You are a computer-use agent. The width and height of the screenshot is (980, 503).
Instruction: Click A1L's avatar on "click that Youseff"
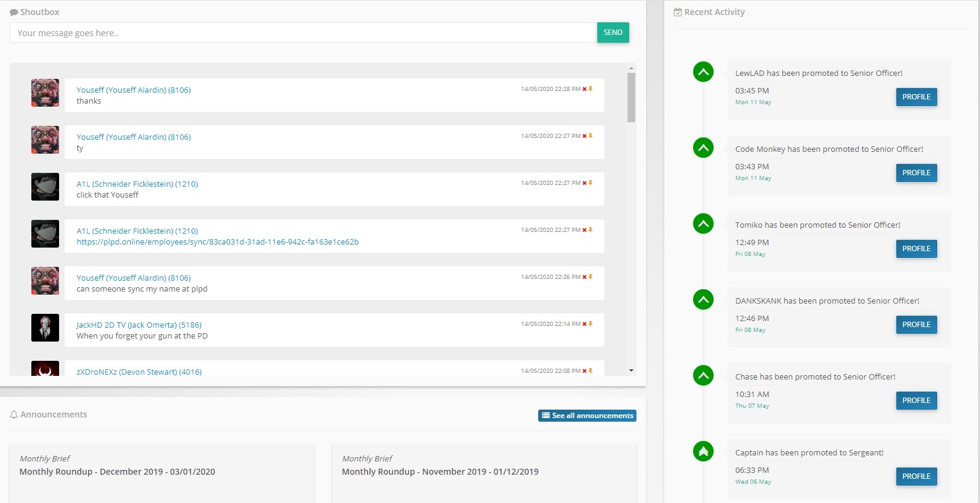pos(45,187)
